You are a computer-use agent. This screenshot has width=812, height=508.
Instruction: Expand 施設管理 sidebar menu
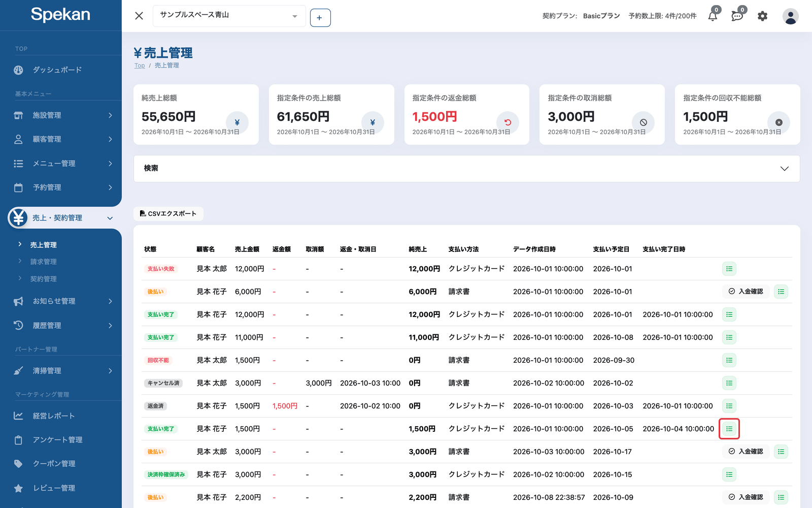point(61,115)
